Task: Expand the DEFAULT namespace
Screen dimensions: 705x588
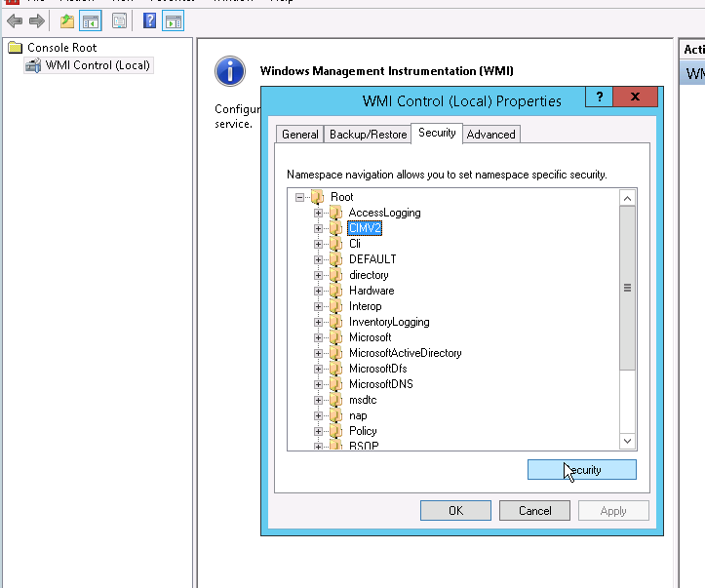Action: tap(318, 259)
